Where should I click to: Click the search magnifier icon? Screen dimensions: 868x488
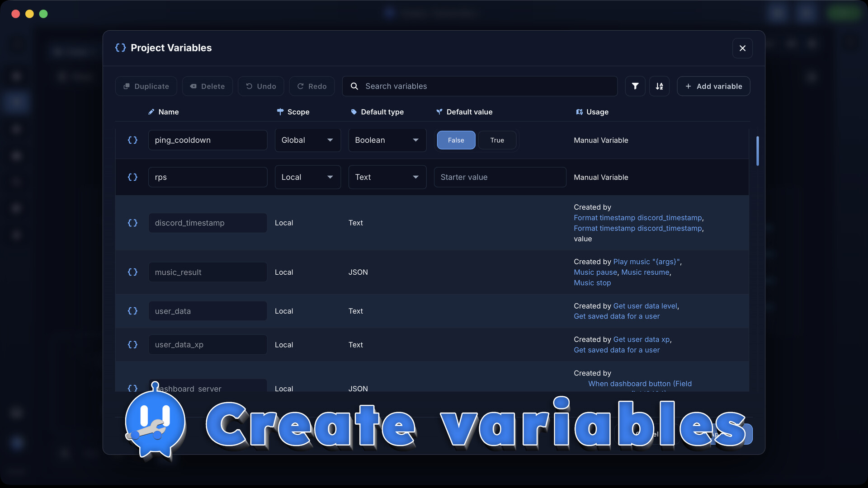(354, 86)
